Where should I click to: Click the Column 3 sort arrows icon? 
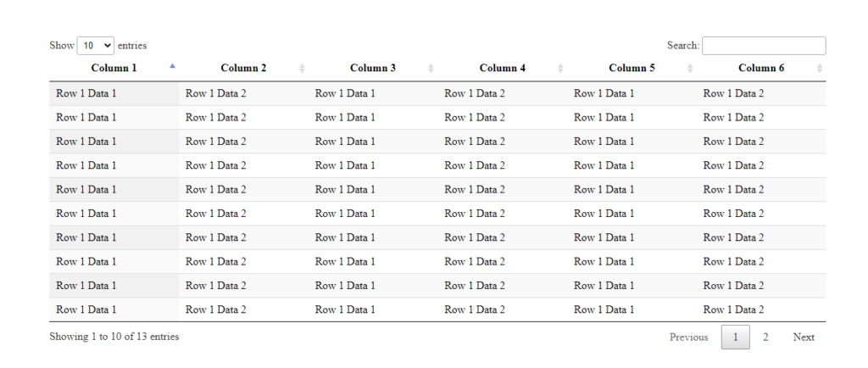tap(431, 68)
